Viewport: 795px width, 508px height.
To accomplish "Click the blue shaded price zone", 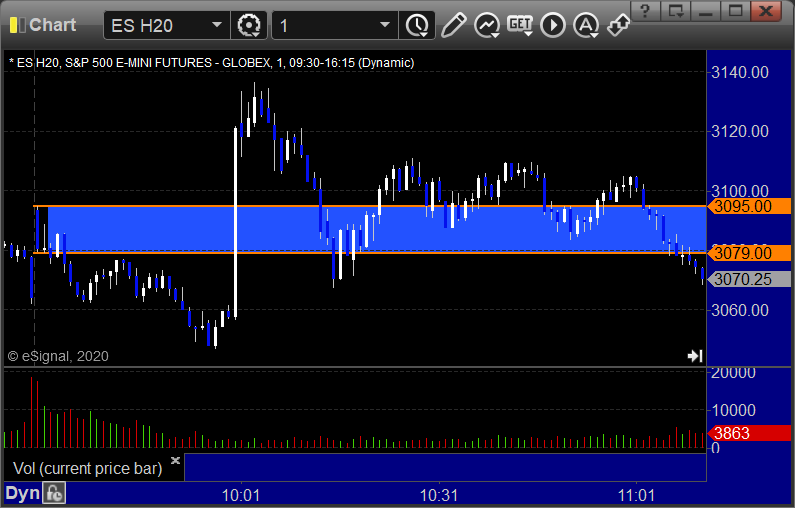I will [377, 229].
